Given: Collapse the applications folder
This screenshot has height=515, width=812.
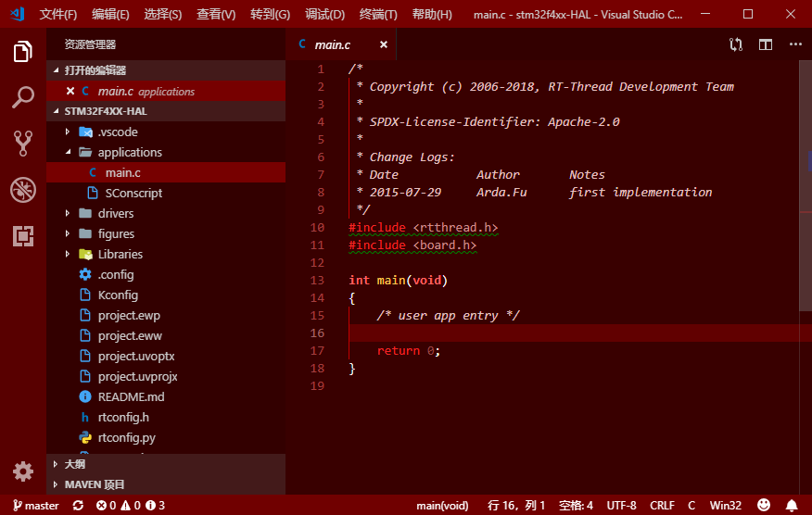Looking at the screenshot, I should pos(166,152).
